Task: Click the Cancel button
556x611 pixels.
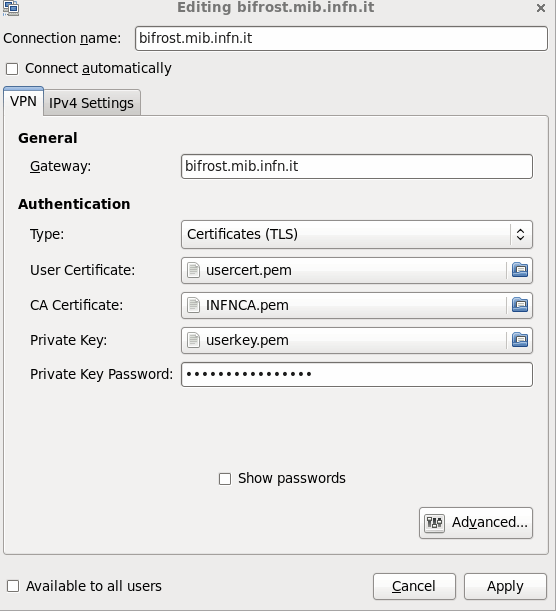Action: coord(414,586)
